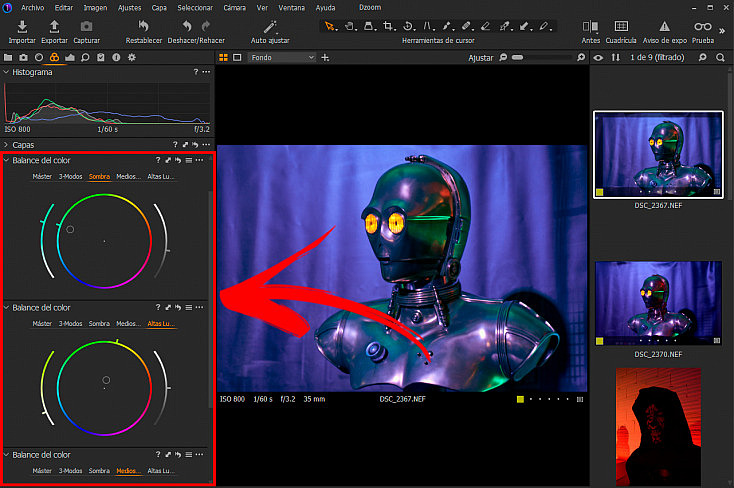
Task: Toggle the Aviso de expo warning
Action: (x=664, y=26)
